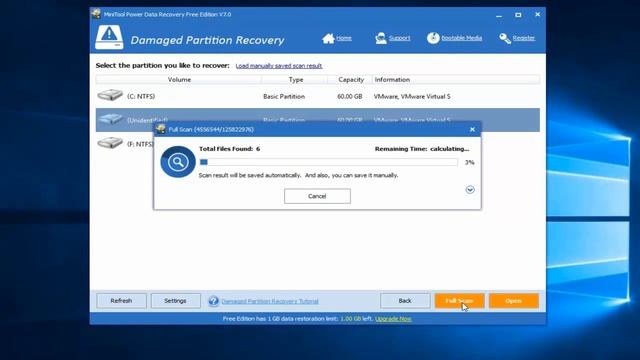
Task: Click the orange Open button
Action: point(513,301)
